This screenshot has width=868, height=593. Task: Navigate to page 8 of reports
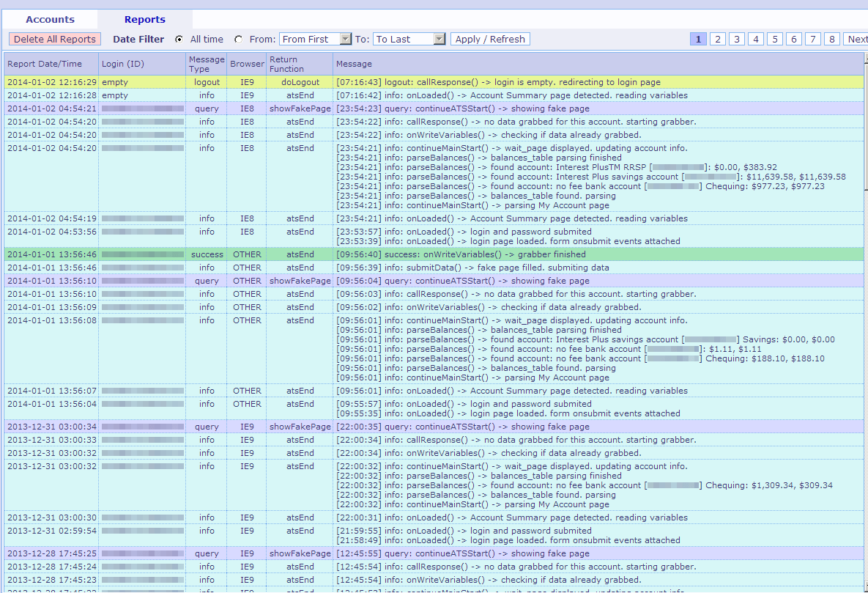click(x=832, y=40)
